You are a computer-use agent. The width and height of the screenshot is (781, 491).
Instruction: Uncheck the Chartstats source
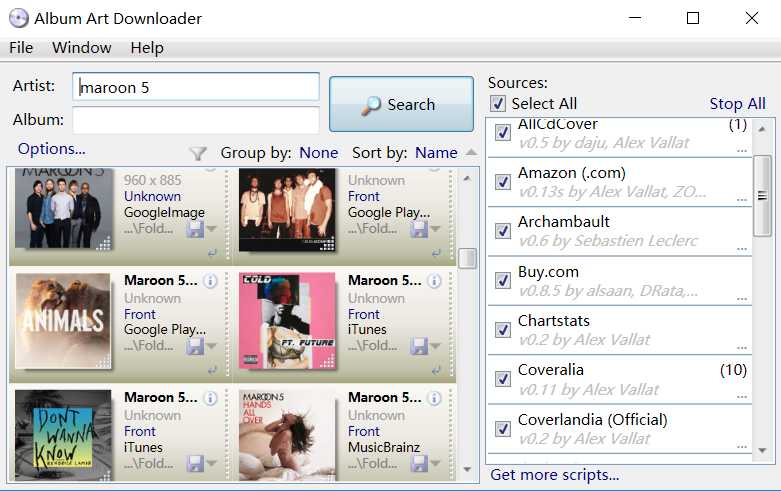(503, 330)
